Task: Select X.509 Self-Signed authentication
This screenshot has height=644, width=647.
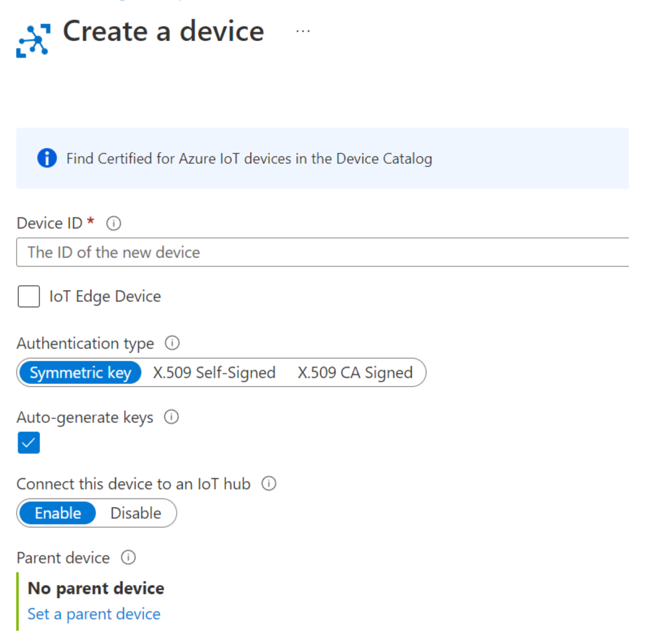Action: click(x=214, y=373)
